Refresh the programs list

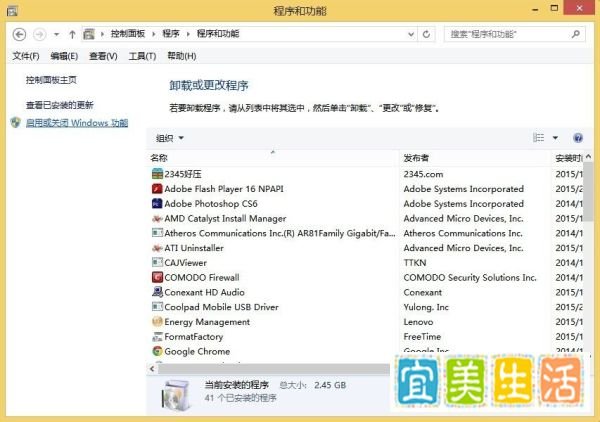[x=426, y=34]
